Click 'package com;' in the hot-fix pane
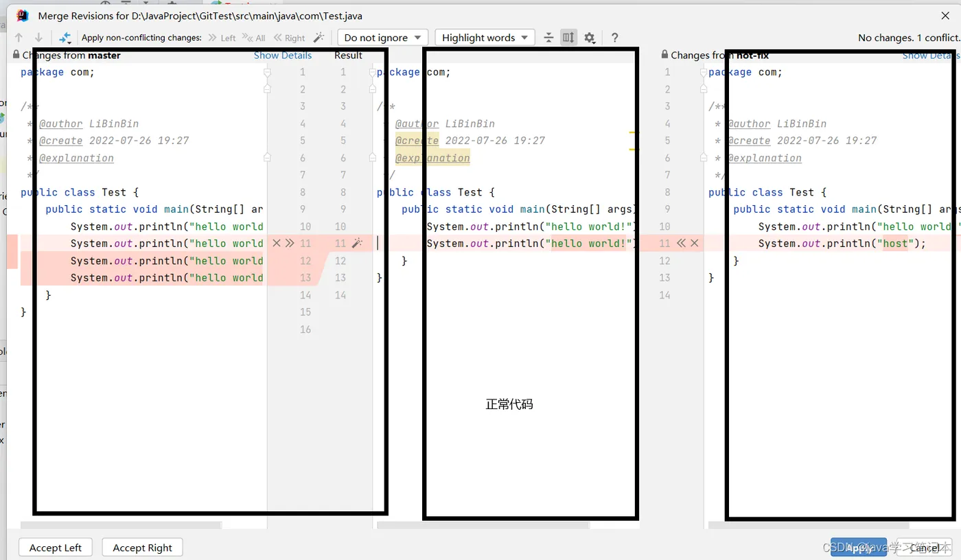 click(745, 72)
